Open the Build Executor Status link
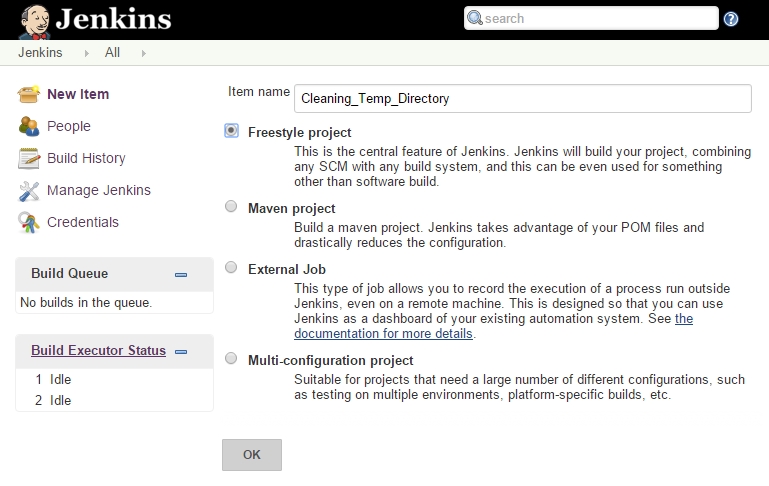769x486 pixels. tap(99, 350)
